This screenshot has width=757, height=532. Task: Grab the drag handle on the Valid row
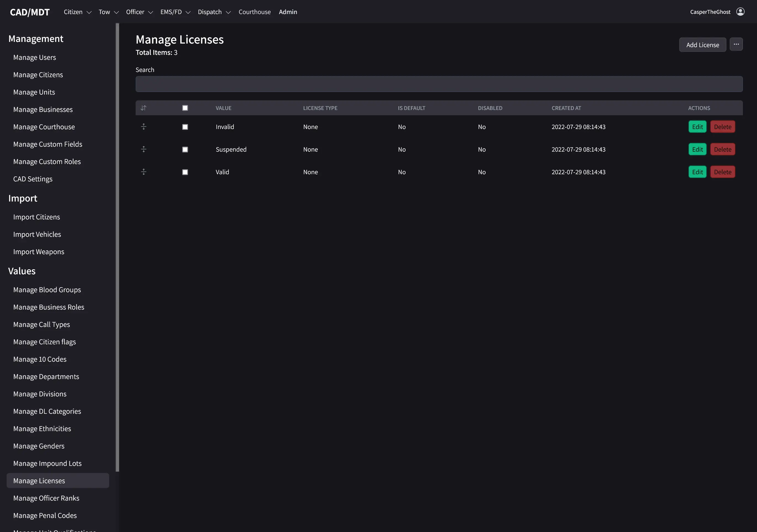point(144,172)
